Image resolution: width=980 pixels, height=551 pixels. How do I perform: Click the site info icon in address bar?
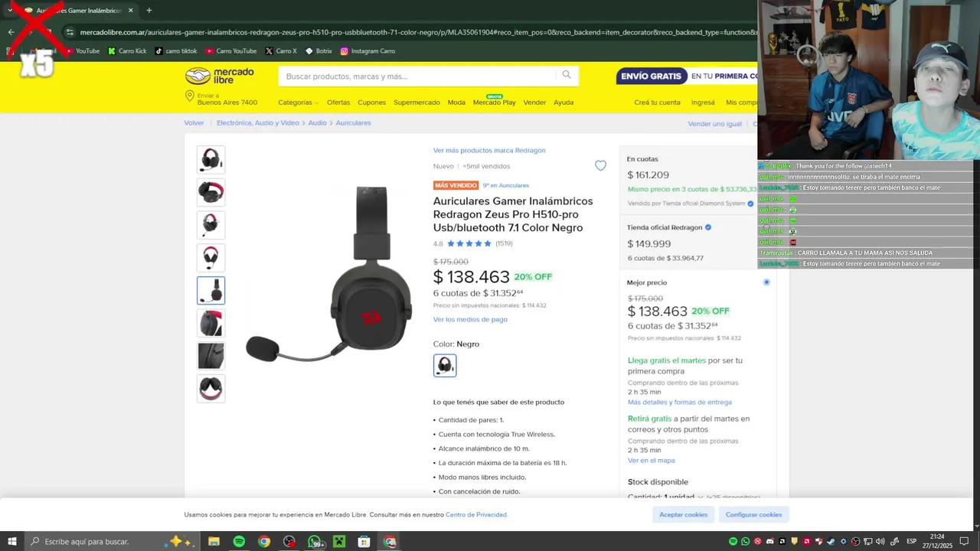coord(70,32)
